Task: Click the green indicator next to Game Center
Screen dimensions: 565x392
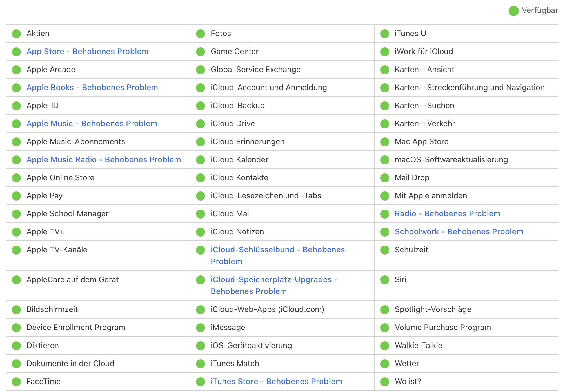Action: [201, 52]
